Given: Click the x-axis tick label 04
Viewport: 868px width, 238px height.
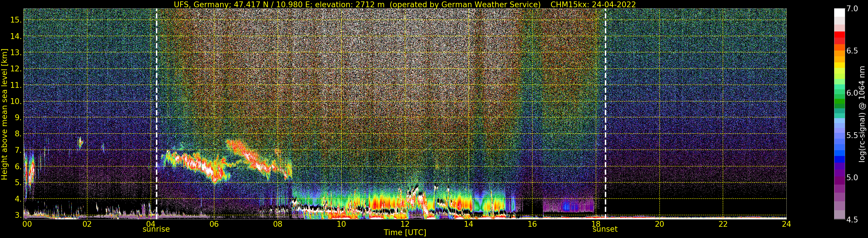Looking at the screenshot, I should tap(150, 224).
